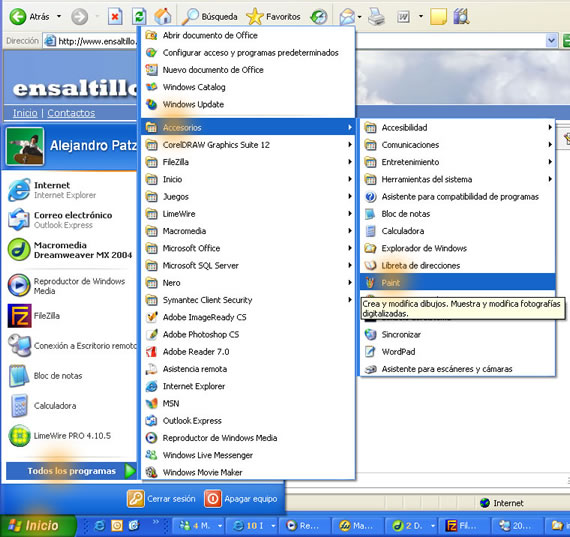This screenshot has width=570, height=537.
Task: Launch Adobe Photoshop CS
Action: pos(248,334)
